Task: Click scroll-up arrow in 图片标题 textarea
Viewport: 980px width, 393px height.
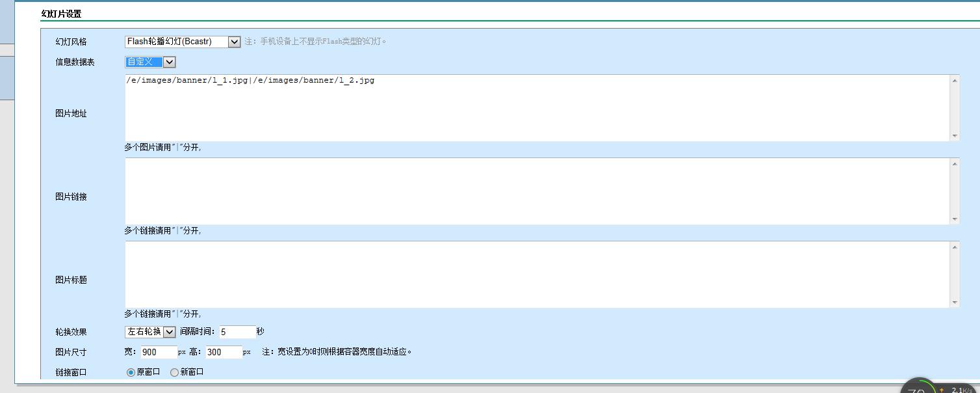Action: tap(954, 247)
